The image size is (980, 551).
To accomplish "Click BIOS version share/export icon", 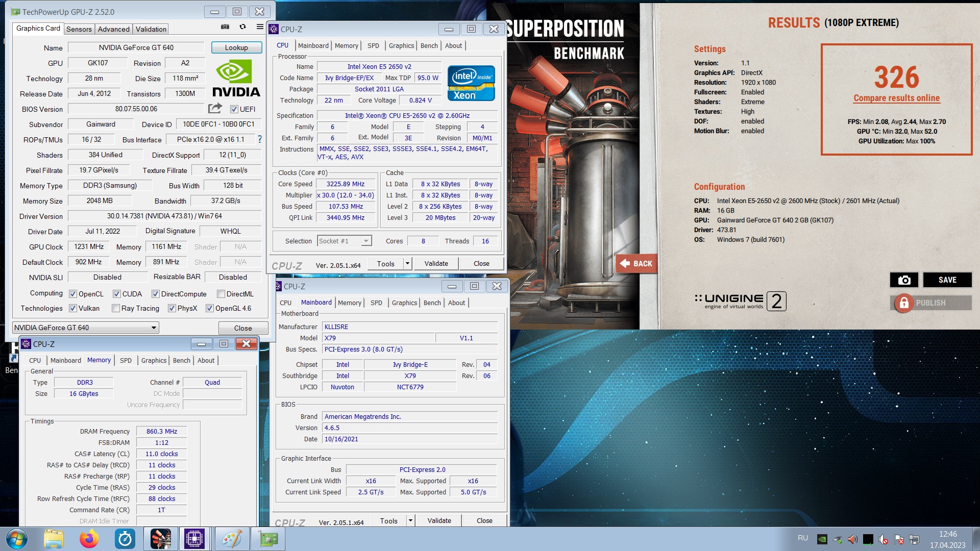I will [215, 108].
